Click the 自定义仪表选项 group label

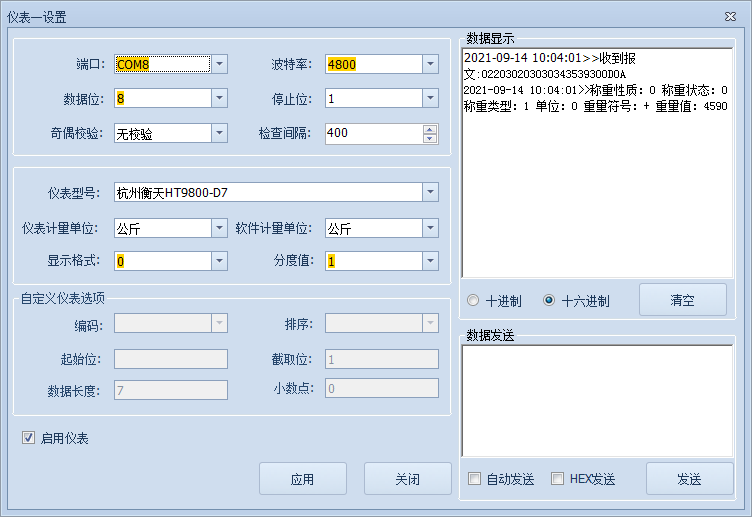[62, 298]
